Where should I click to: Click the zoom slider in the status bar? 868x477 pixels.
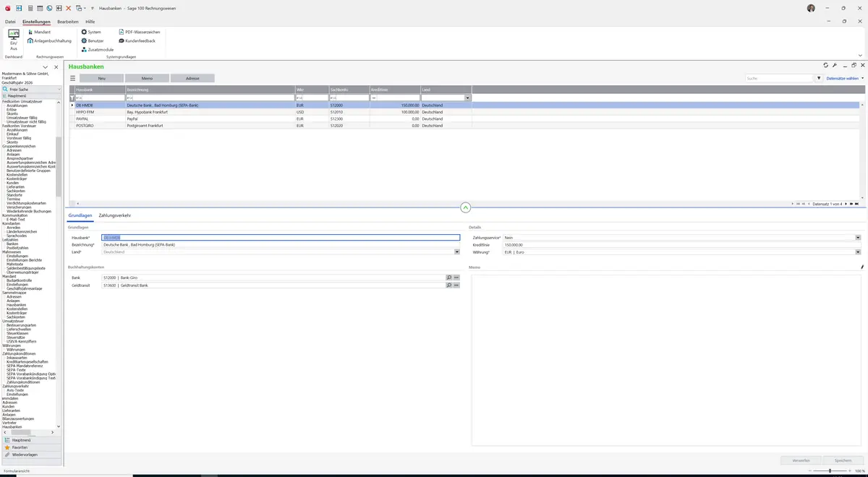coord(830,470)
